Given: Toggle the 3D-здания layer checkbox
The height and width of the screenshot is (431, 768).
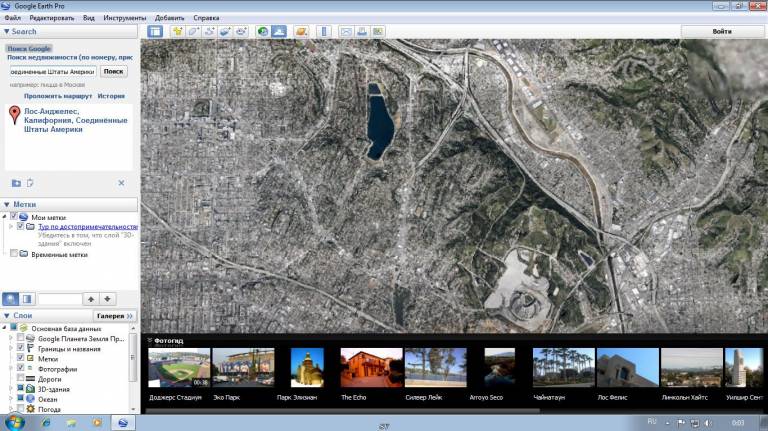Looking at the screenshot, I should (20, 388).
